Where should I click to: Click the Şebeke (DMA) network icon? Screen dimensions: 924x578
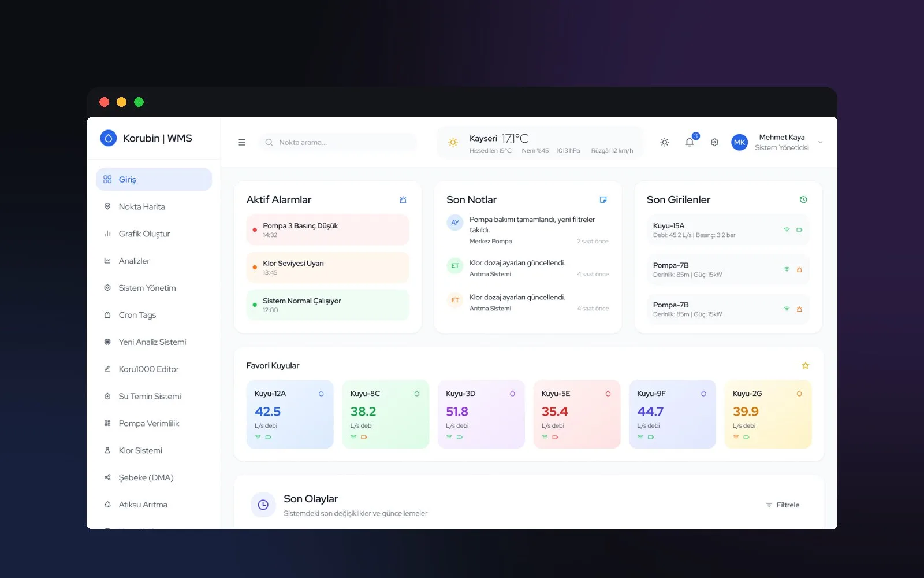point(107,477)
